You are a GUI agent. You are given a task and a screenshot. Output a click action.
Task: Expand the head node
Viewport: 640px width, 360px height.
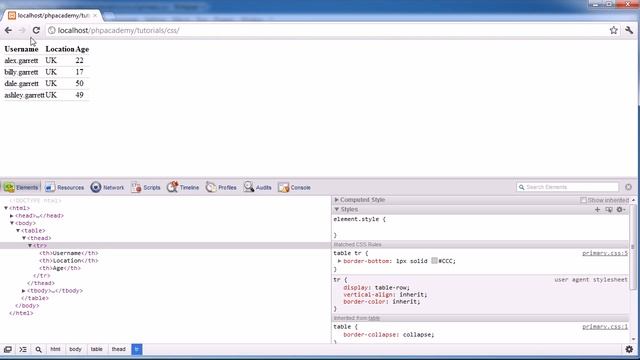click(12, 216)
